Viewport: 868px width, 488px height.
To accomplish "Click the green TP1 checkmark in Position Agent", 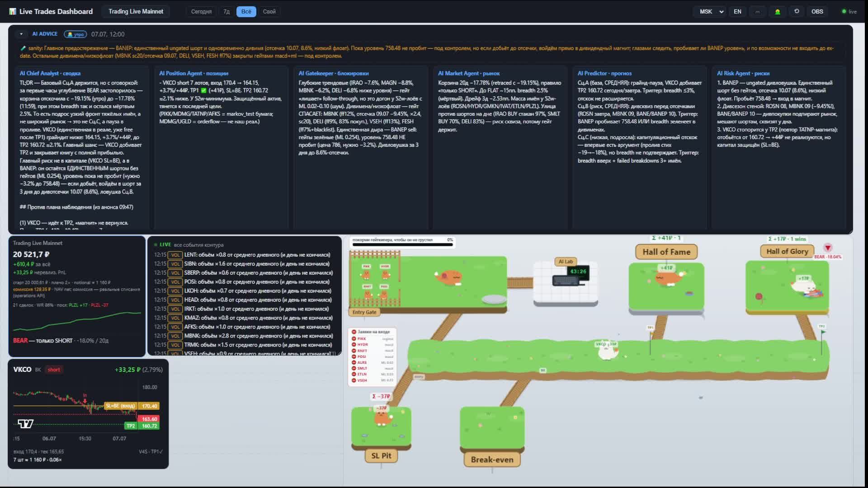I will [203, 90].
